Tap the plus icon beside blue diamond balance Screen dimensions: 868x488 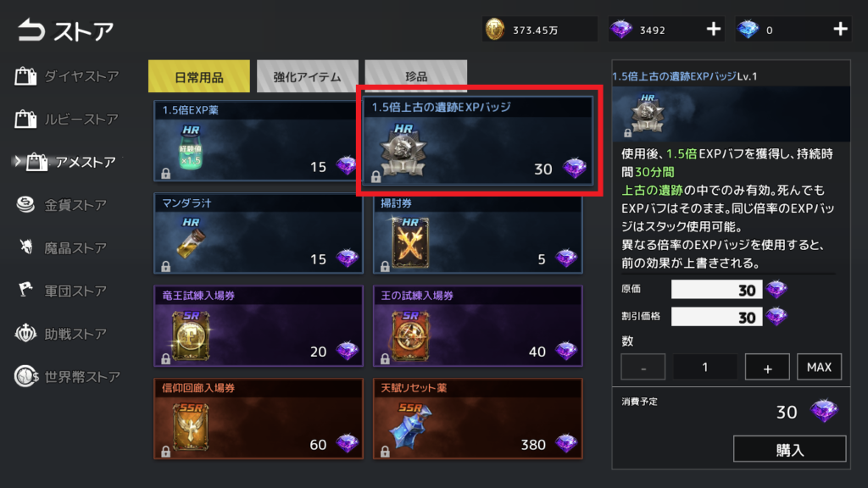pos(840,30)
